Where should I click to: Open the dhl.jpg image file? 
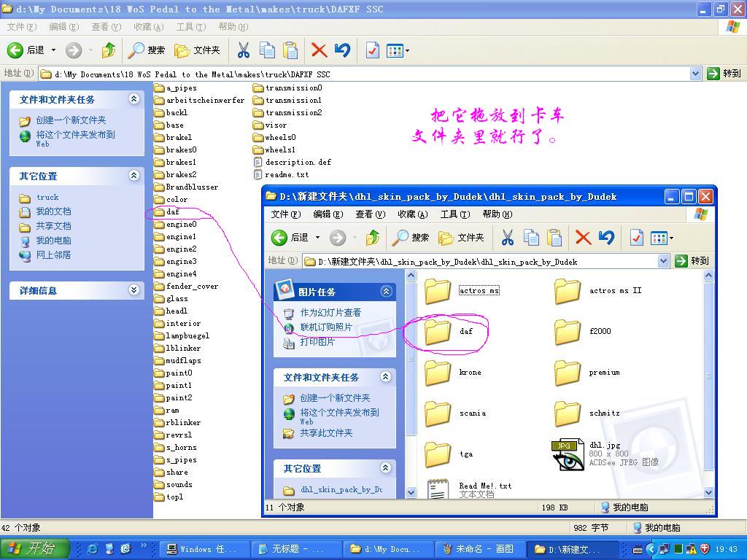568,454
